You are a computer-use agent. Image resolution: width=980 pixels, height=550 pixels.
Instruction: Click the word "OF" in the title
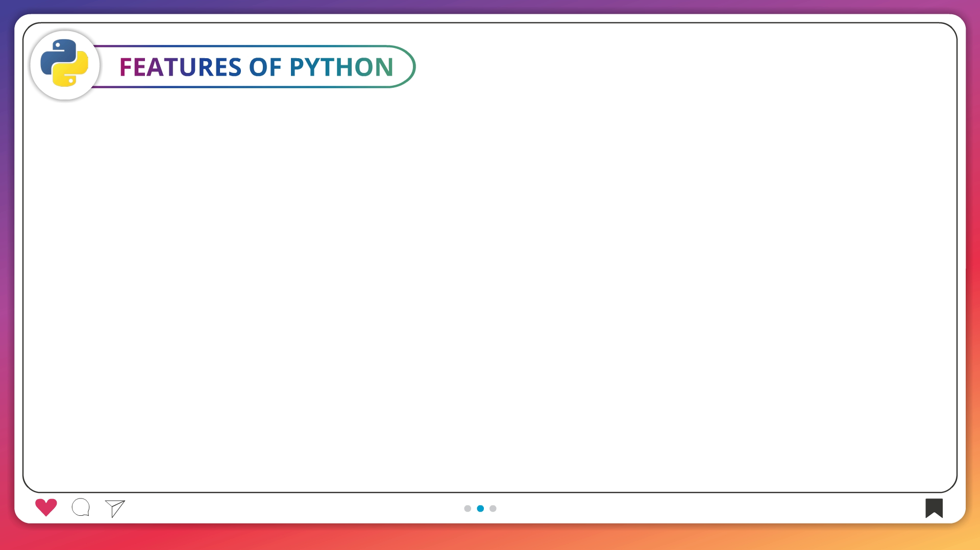pyautogui.click(x=265, y=67)
